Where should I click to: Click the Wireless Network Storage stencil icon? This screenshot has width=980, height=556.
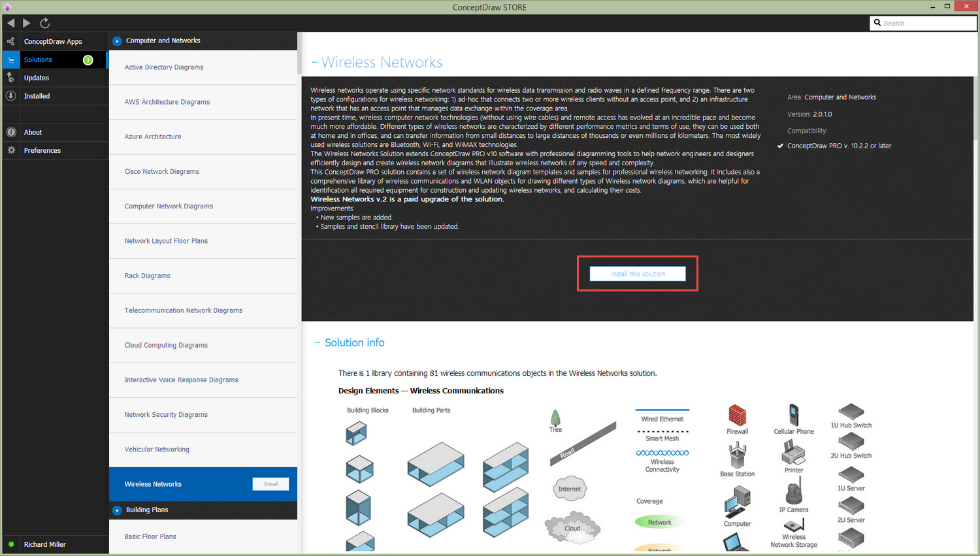click(x=794, y=526)
